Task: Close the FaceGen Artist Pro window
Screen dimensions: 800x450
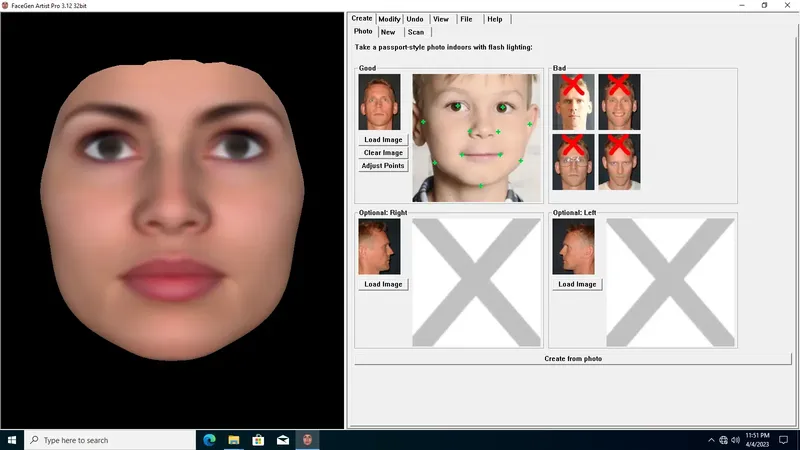Action: pyautogui.click(x=787, y=5)
